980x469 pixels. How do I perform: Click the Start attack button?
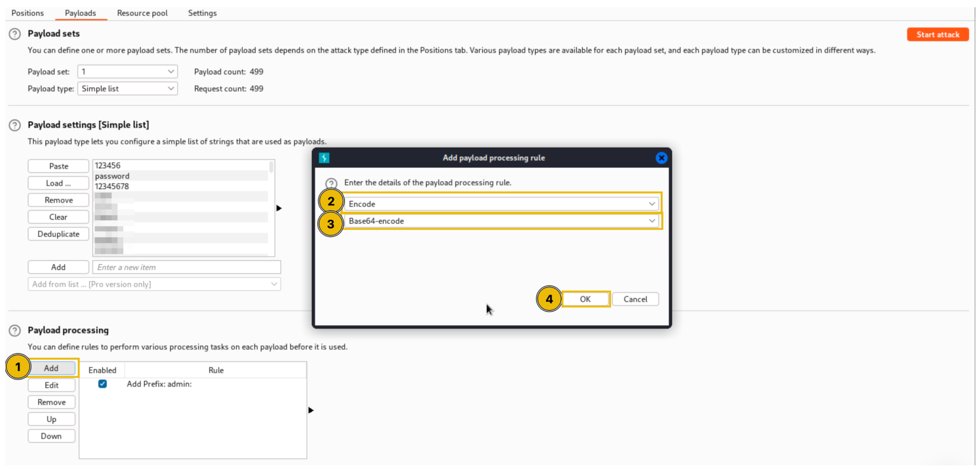(x=937, y=35)
